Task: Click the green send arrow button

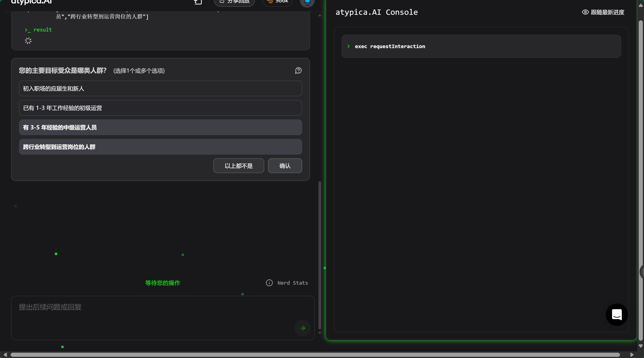Action: 302,328
